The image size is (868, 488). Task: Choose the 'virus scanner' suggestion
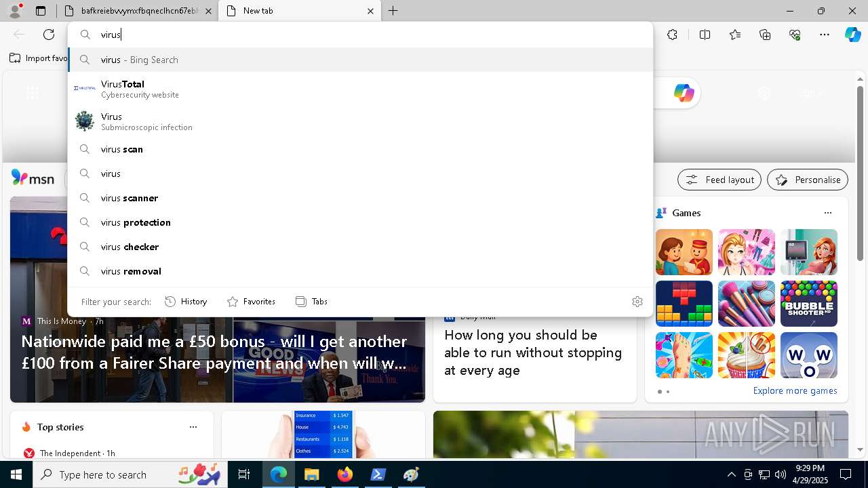click(360, 198)
